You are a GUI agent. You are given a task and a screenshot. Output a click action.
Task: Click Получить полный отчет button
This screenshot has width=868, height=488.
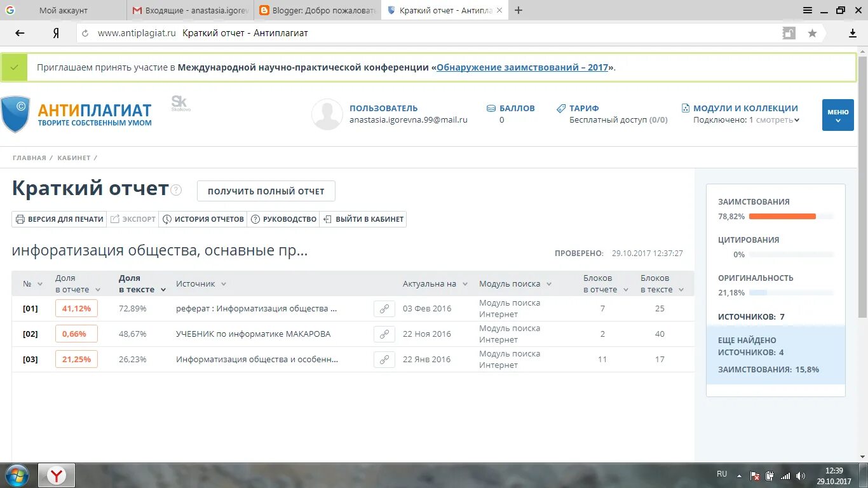tap(266, 191)
